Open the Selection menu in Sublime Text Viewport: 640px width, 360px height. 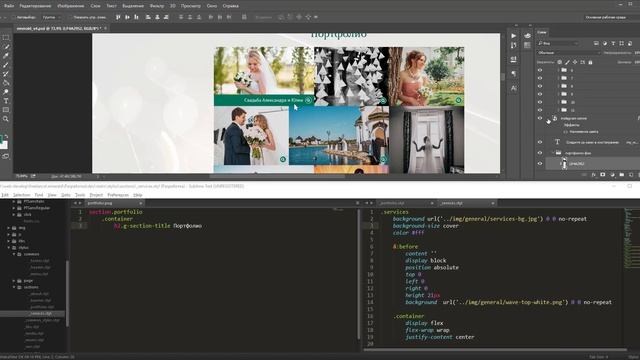[22, 195]
